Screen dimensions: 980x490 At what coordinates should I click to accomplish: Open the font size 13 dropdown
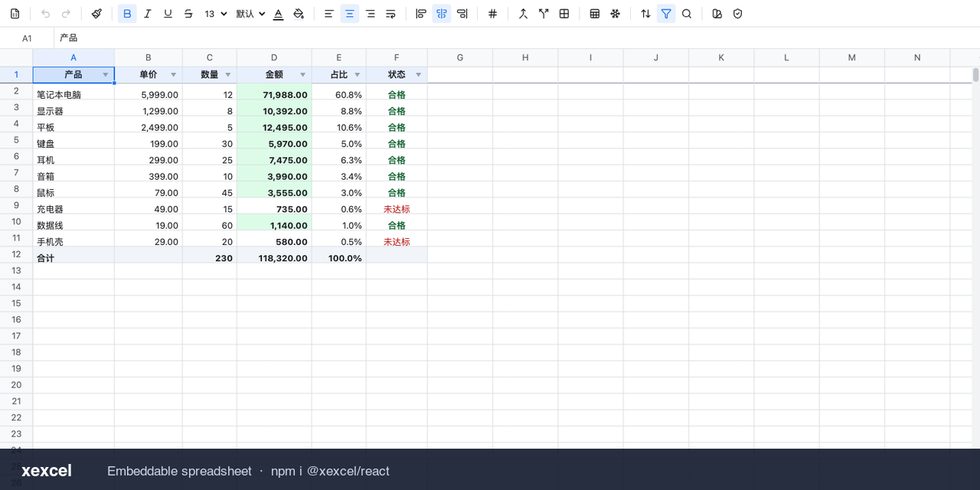[x=216, y=14]
